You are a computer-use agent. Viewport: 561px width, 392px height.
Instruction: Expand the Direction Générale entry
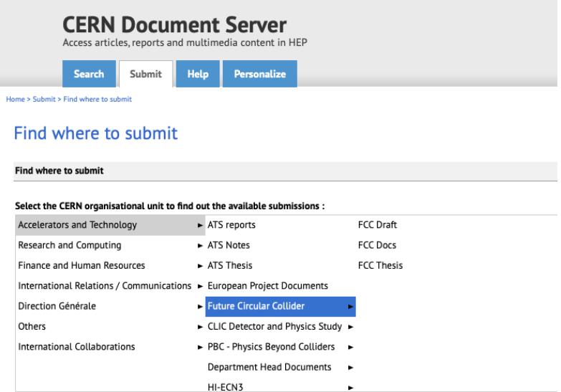[57, 306]
